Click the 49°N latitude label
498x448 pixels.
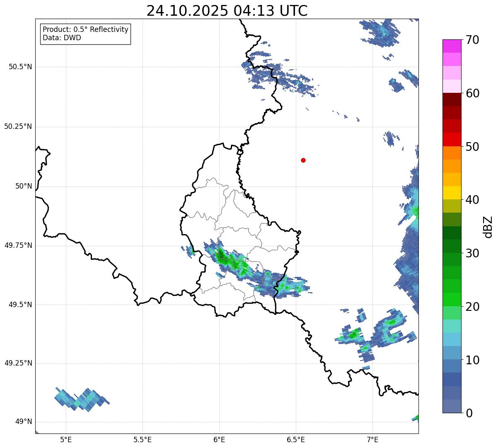[x=24, y=422]
